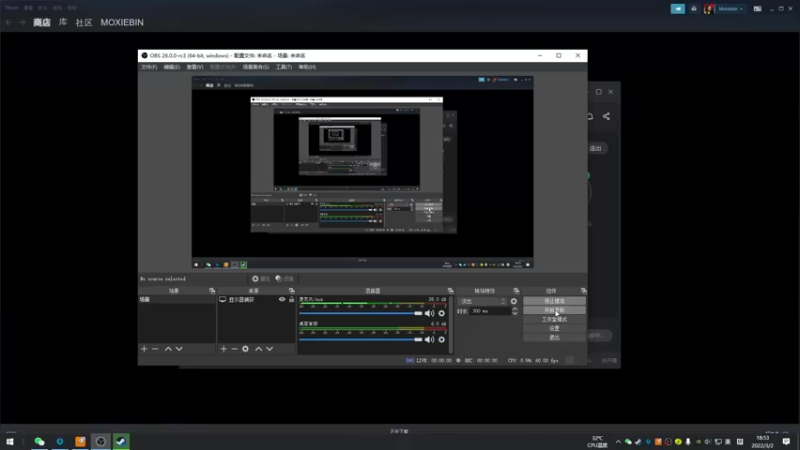
Task: Open OBS Settings button in Controls
Action: click(x=554, y=329)
